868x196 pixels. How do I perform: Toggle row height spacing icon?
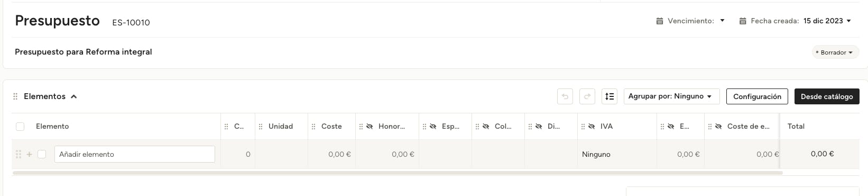click(x=610, y=96)
